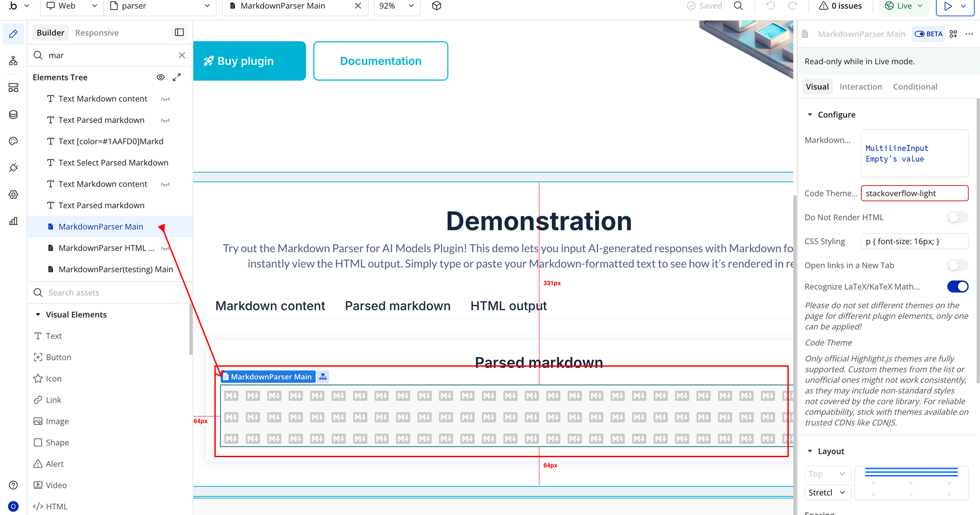Click the Documentation button

click(380, 61)
